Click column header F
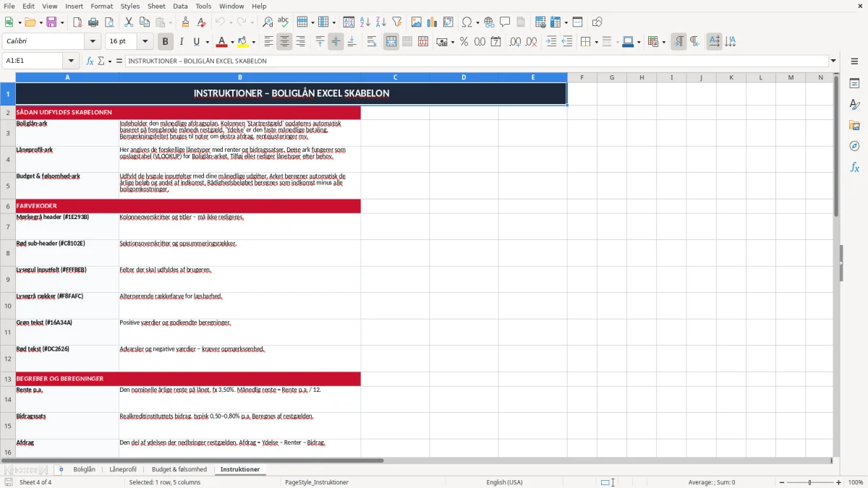Screen dimensions: 868x488 (x=582, y=77)
